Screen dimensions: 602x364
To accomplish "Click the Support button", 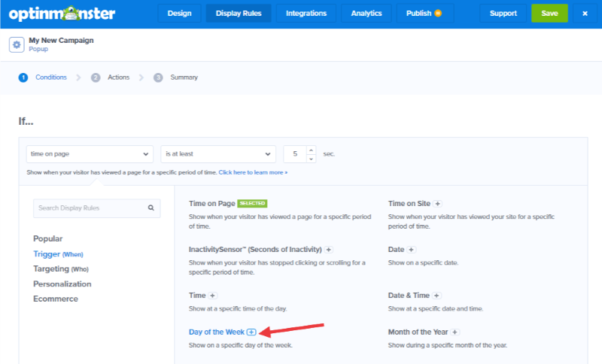I will coord(503,14).
